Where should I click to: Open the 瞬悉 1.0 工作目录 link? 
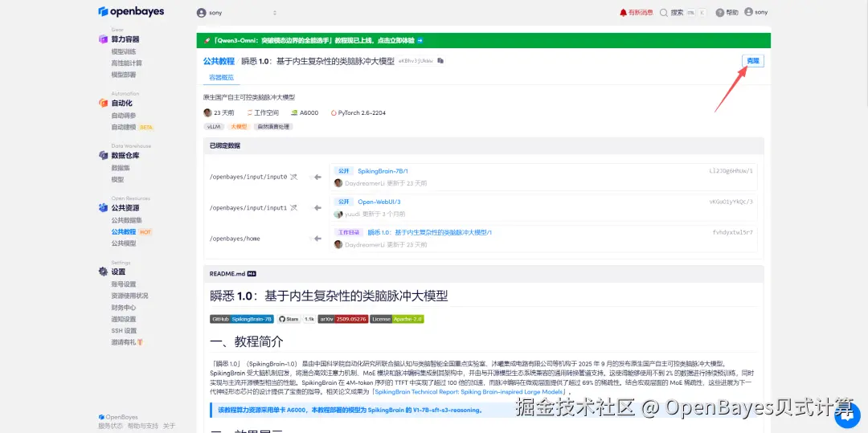pyautogui.click(x=430, y=233)
